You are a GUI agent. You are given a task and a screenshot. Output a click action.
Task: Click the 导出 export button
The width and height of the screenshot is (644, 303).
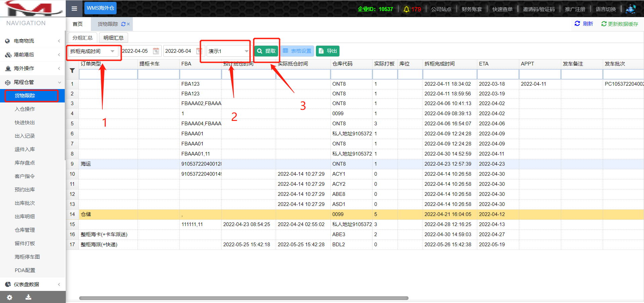(x=328, y=51)
